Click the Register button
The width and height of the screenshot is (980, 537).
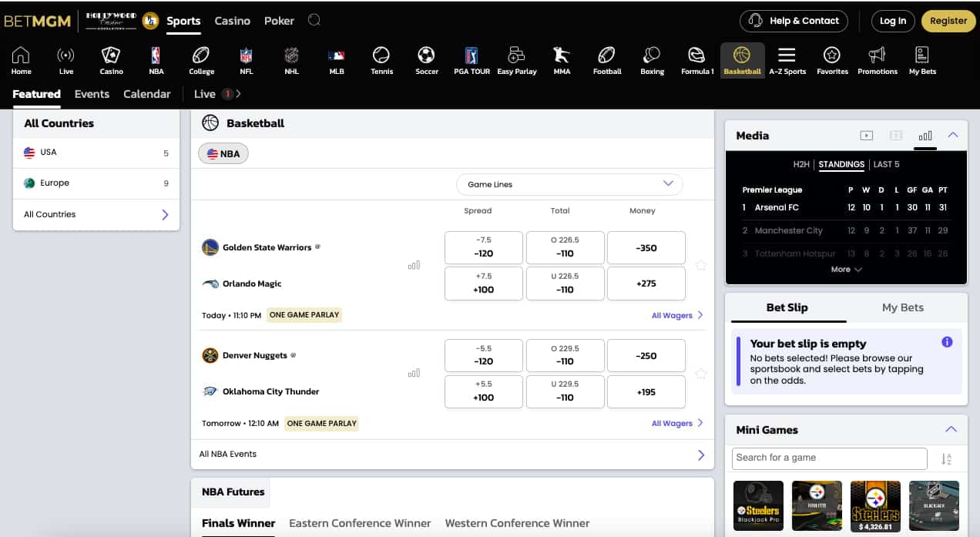948,21
